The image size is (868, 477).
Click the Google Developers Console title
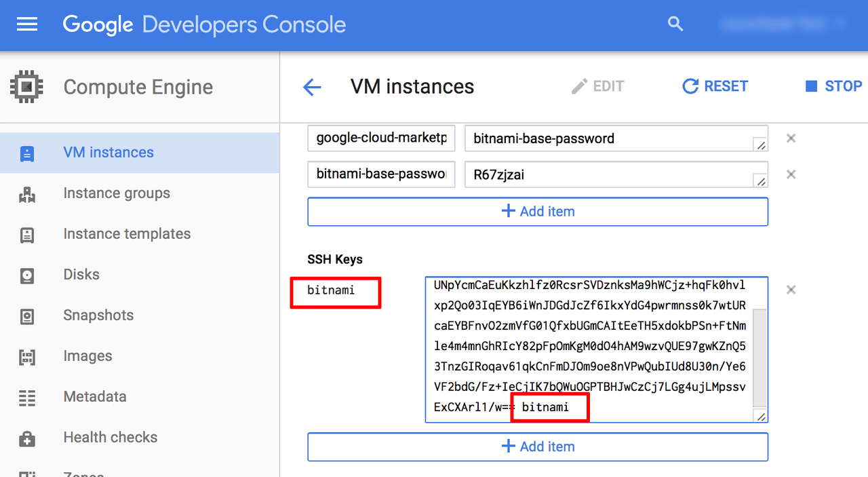204,25
